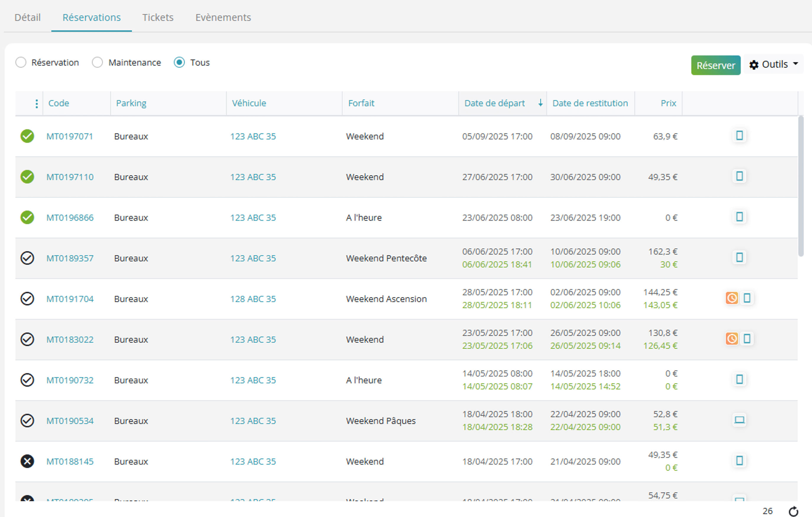Click the green Réserver button
The width and height of the screenshot is (812, 517).
coord(716,65)
